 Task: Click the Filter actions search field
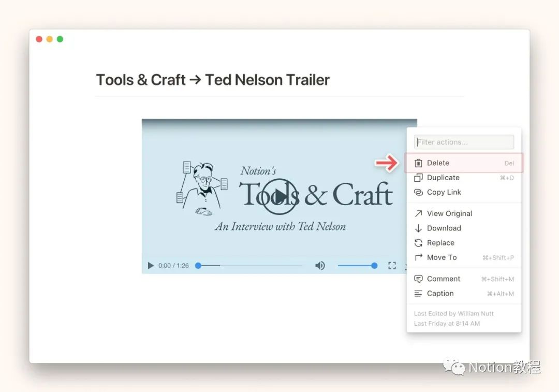click(464, 142)
